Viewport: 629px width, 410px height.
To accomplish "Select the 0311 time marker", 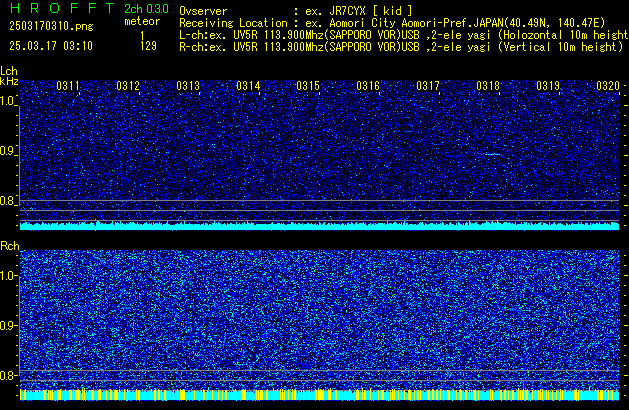I will [68, 86].
